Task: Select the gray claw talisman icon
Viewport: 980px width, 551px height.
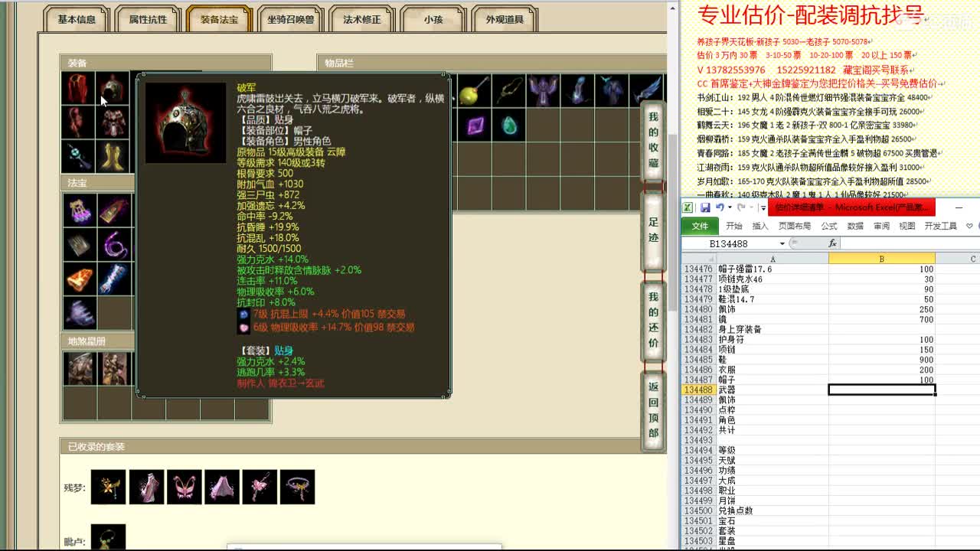Action: 79,245
